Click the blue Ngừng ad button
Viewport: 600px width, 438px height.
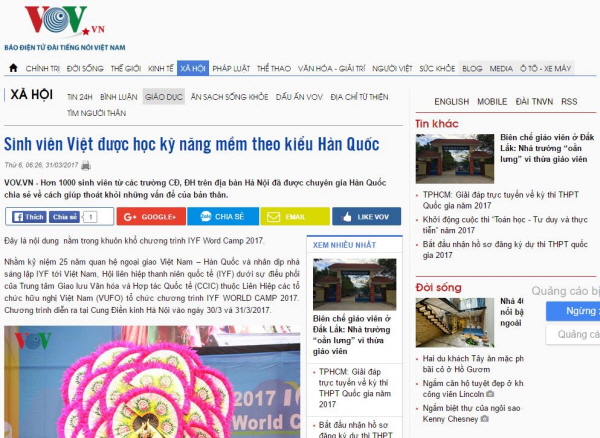pyautogui.click(x=573, y=311)
